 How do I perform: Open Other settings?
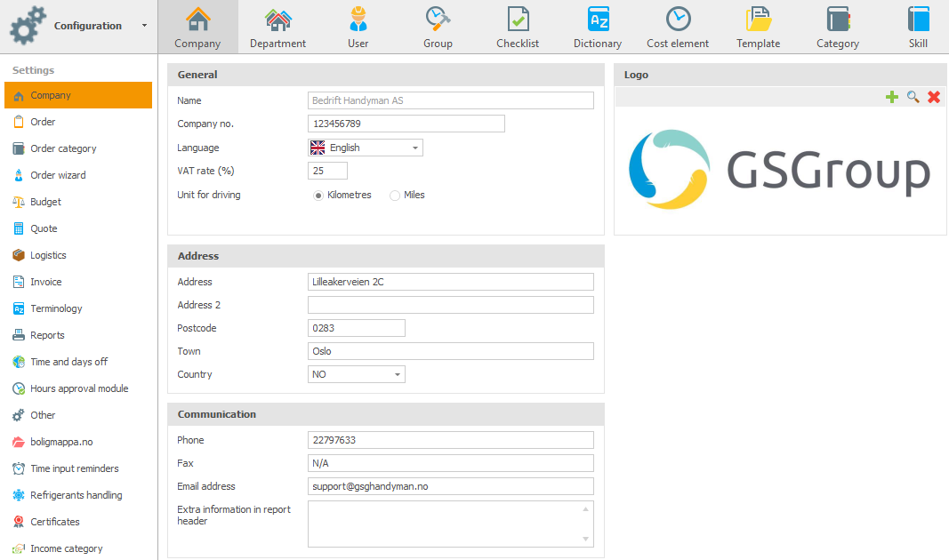click(x=78, y=414)
